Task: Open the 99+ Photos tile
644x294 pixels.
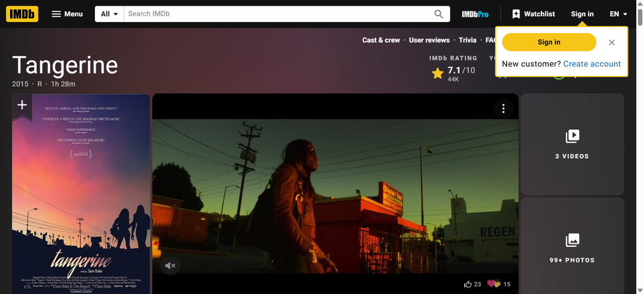Action: [x=572, y=246]
